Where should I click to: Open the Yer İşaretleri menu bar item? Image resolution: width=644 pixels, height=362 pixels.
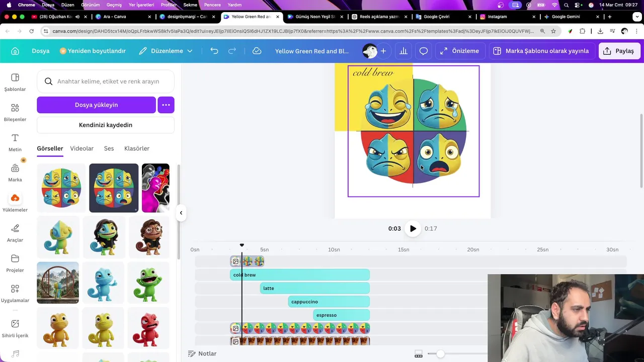tap(141, 5)
